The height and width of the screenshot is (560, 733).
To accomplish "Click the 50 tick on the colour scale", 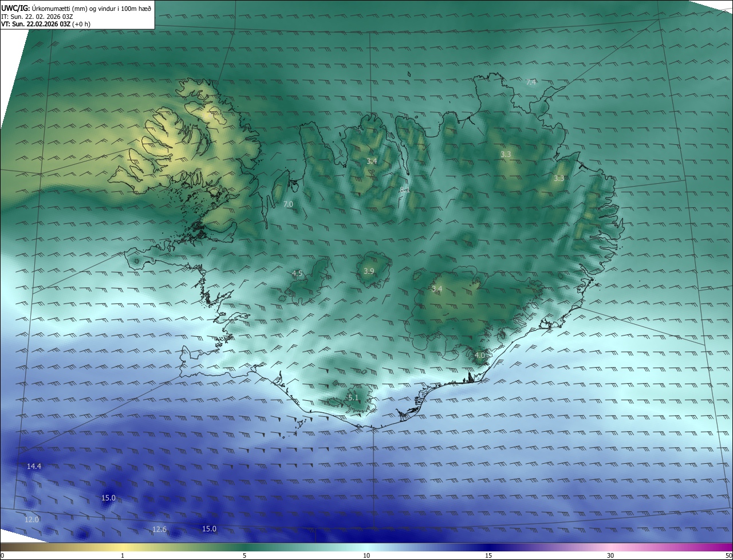I will (728, 555).
